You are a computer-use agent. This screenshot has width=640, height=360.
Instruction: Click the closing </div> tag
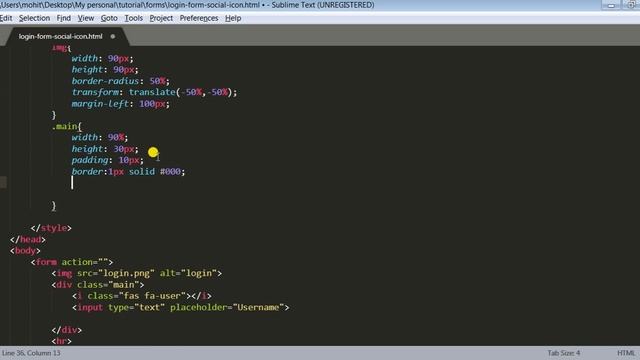pyautogui.click(x=67, y=330)
